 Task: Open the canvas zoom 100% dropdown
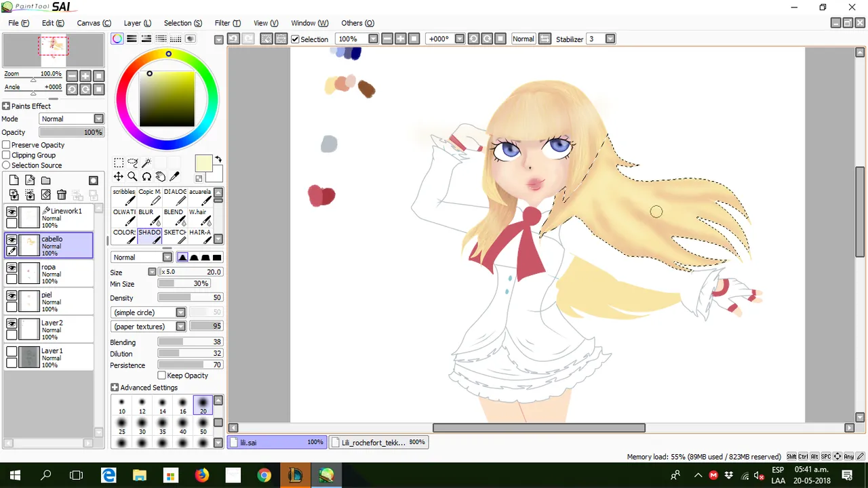pos(373,39)
